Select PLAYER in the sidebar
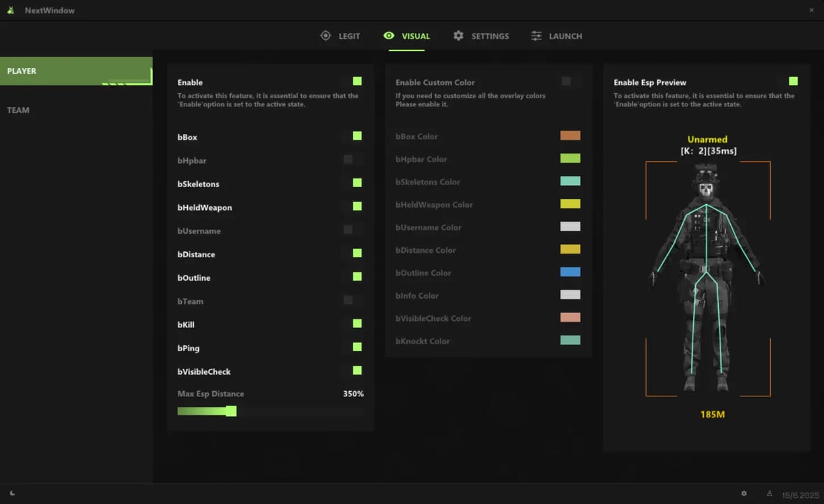This screenshot has width=824, height=504. (x=76, y=71)
